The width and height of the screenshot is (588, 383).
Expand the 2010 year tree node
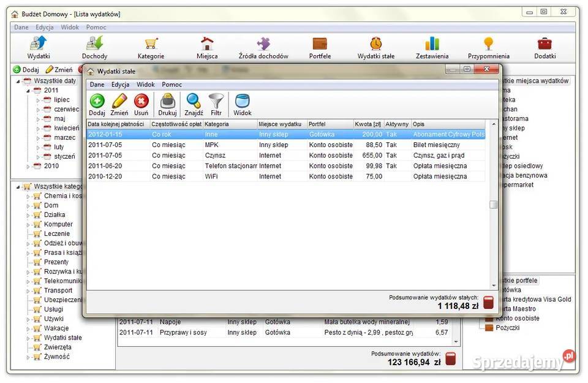[28, 166]
